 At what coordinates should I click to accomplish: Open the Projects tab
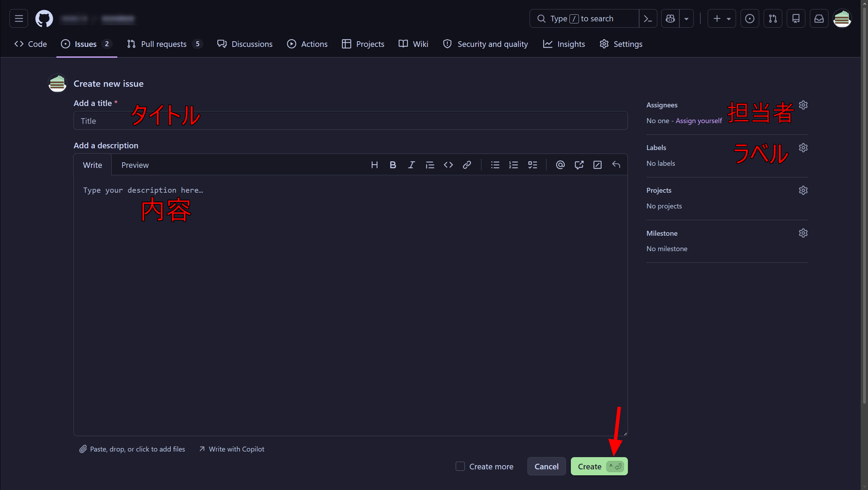click(x=363, y=44)
